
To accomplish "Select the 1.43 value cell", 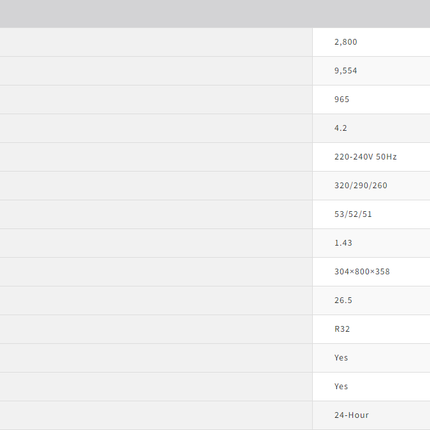I will [x=371, y=243].
